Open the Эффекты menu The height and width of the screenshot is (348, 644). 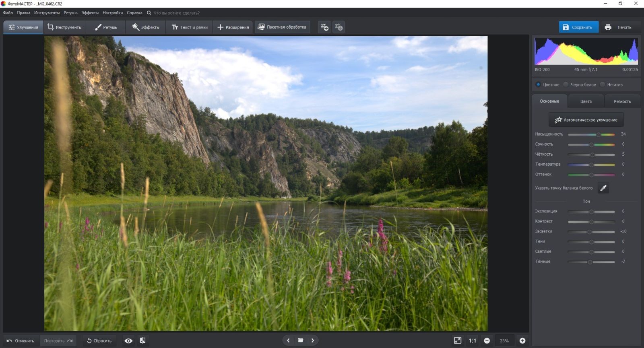(x=90, y=13)
